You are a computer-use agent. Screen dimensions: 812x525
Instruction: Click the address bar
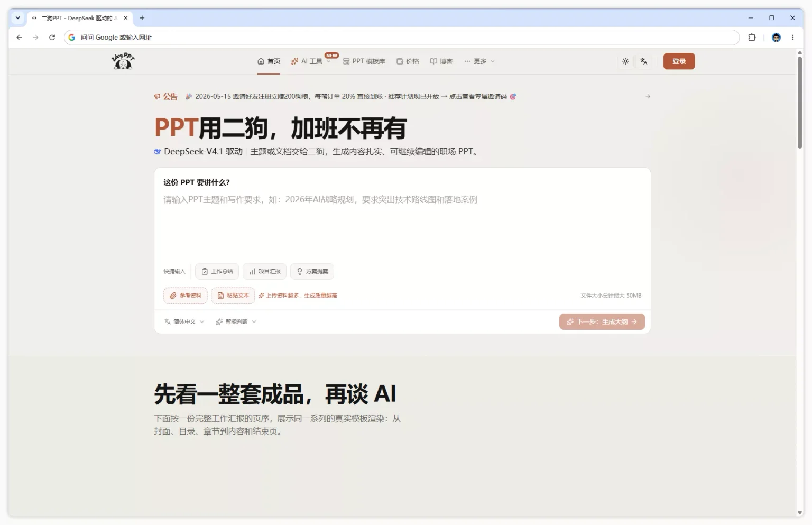(x=402, y=38)
